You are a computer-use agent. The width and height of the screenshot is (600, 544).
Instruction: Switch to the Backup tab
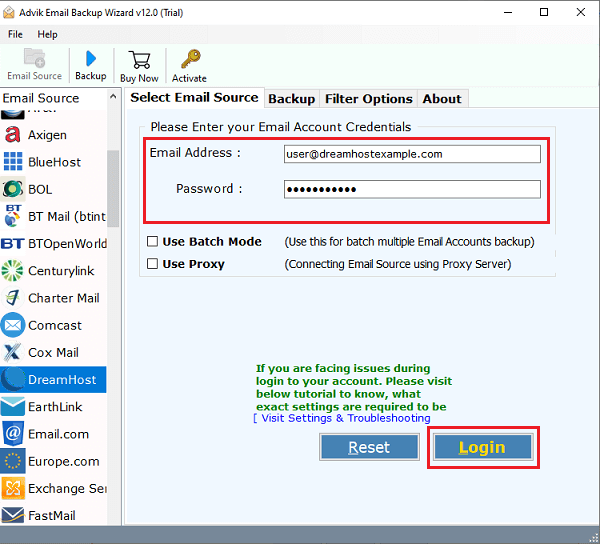coord(292,99)
